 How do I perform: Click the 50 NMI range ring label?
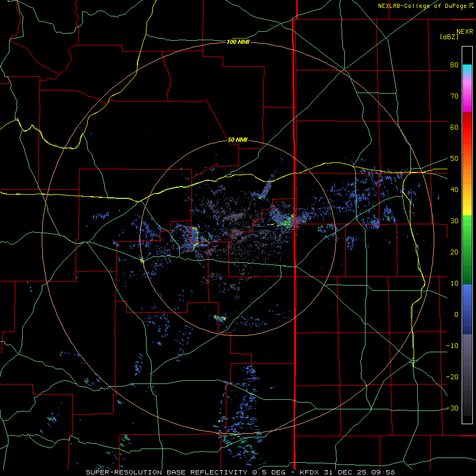[x=237, y=140]
